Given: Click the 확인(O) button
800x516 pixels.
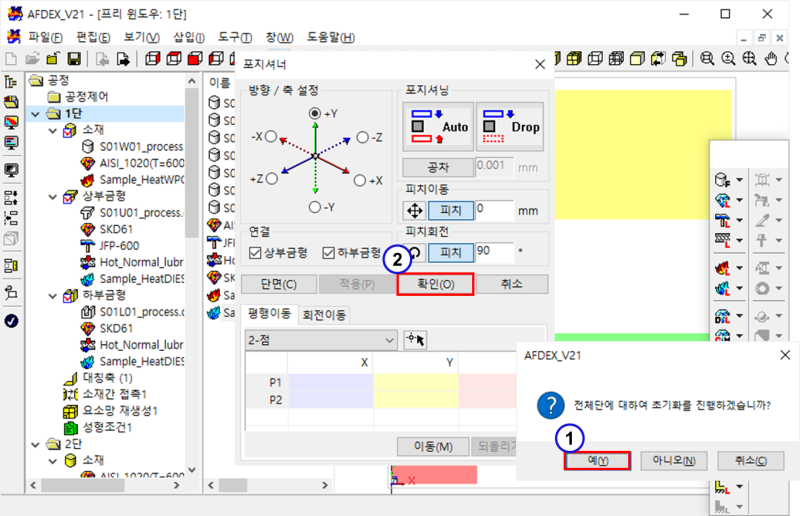Looking at the screenshot, I should pyautogui.click(x=434, y=285).
